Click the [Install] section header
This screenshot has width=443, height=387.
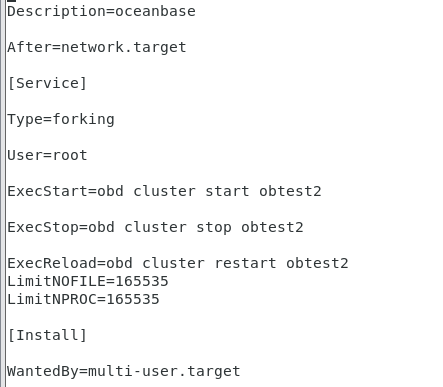[x=47, y=335]
